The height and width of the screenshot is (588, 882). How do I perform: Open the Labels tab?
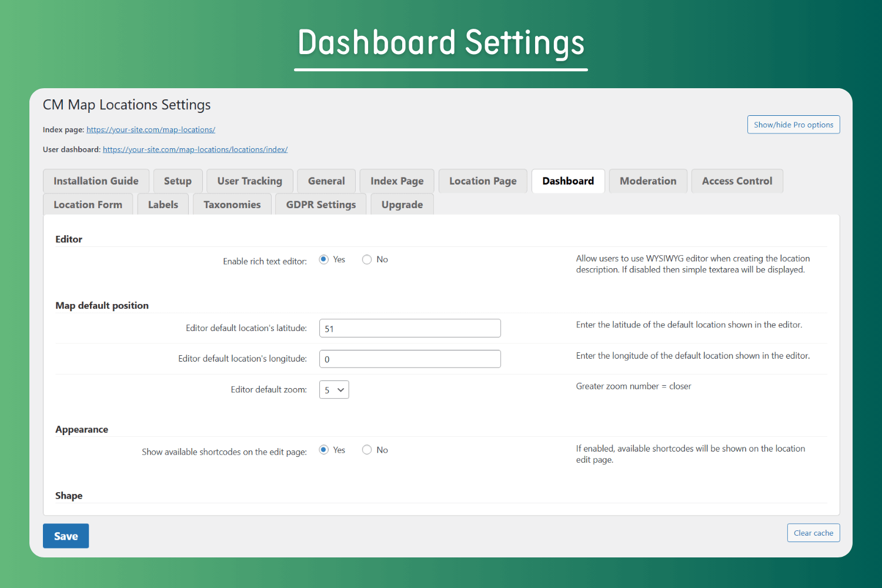point(163,205)
